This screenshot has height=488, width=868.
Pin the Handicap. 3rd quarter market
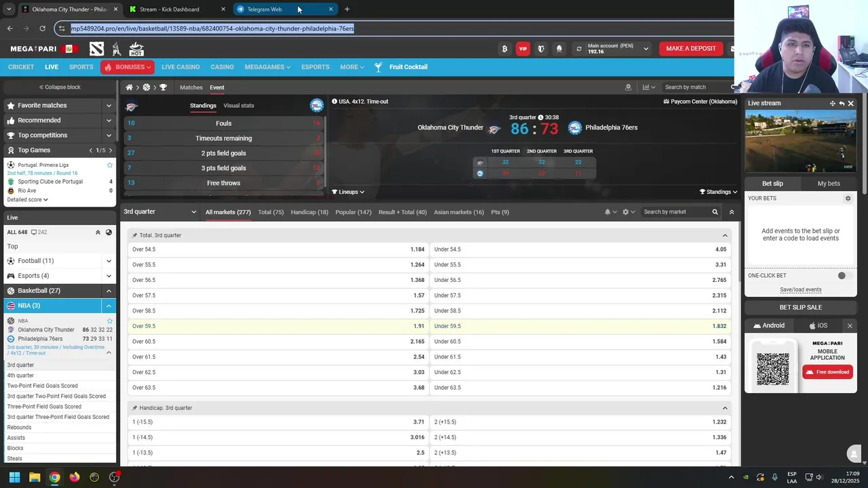[x=134, y=408]
